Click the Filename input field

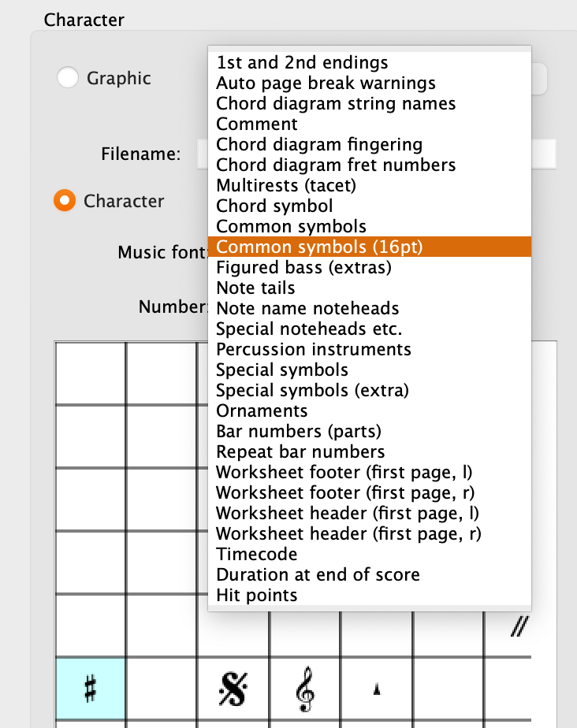click(x=544, y=154)
